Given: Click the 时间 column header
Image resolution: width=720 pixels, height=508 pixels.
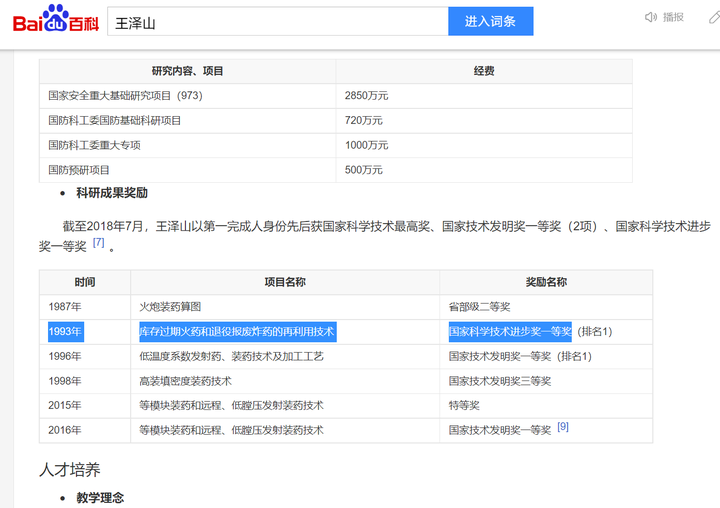Looking at the screenshot, I should pyautogui.click(x=85, y=282).
